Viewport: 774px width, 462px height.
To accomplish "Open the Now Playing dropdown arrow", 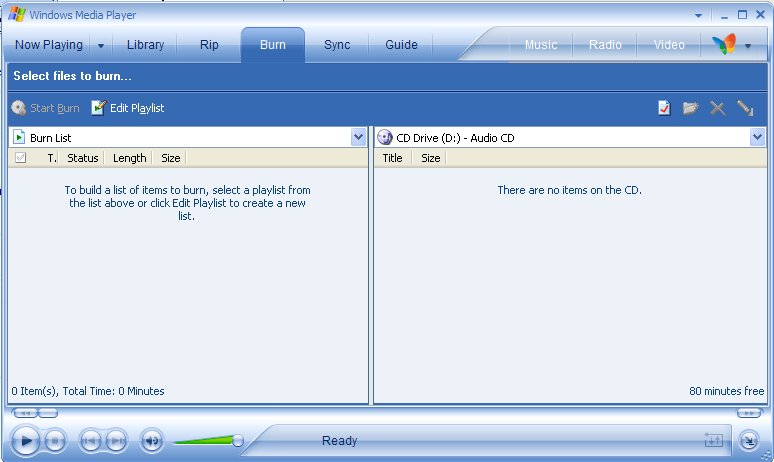I will (101, 45).
